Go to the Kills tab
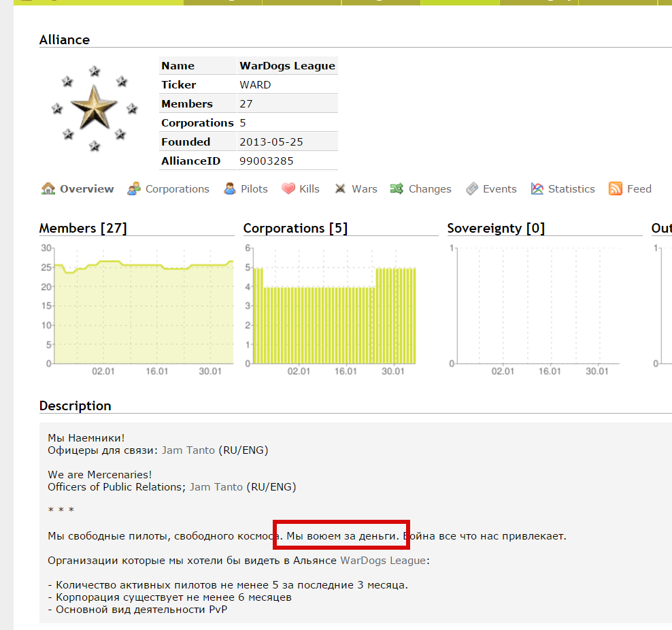The height and width of the screenshot is (630, 672). [309, 189]
